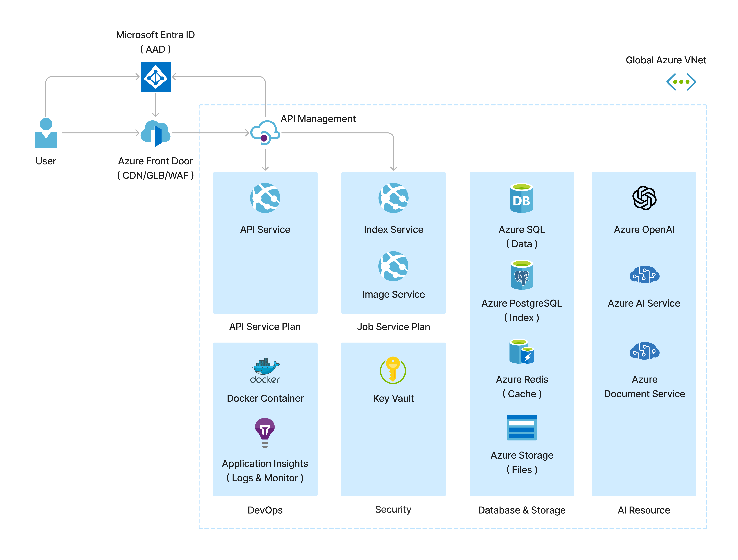Select the Azure PostgreSQL elephant icon

[522, 275]
